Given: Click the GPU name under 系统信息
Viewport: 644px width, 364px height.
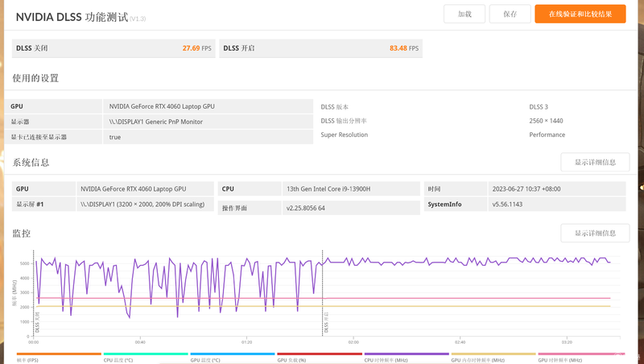Looking at the screenshot, I should click(133, 189).
